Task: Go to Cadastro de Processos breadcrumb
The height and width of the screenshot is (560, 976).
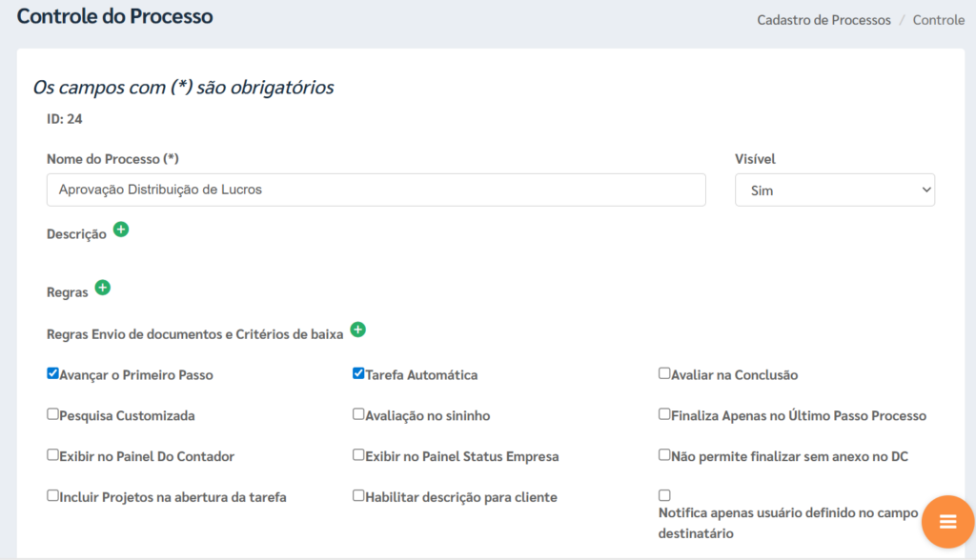Action: [823, 20]
